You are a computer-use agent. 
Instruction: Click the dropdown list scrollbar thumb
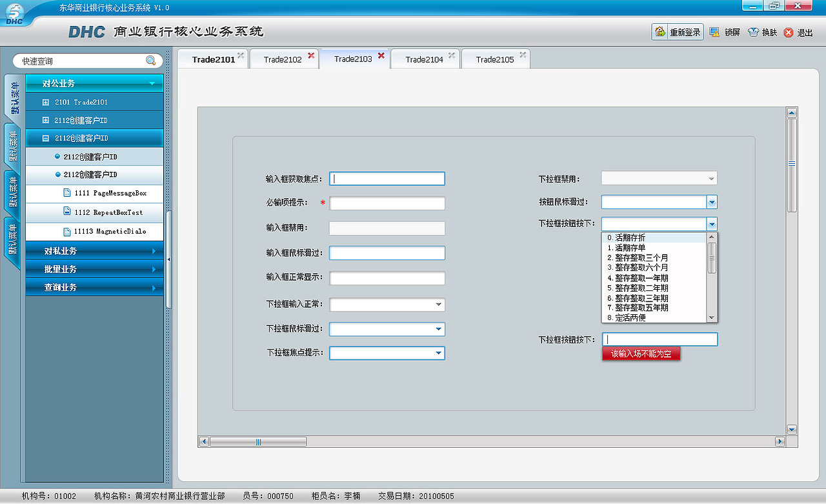pyautogui.click(x=712, y=258)
